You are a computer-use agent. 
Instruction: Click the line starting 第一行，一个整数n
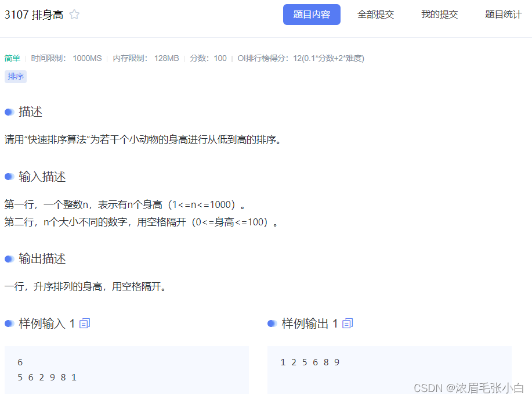[125, 204]
